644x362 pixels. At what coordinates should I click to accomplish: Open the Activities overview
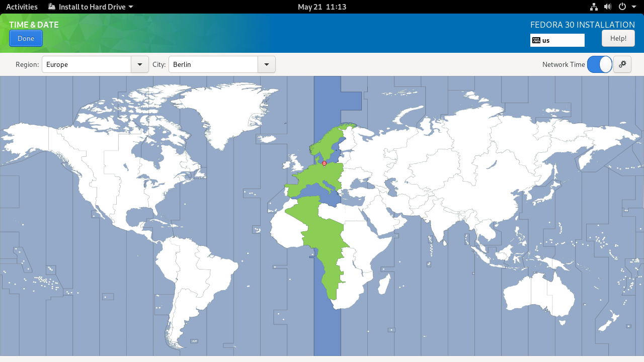coord(22,7)
